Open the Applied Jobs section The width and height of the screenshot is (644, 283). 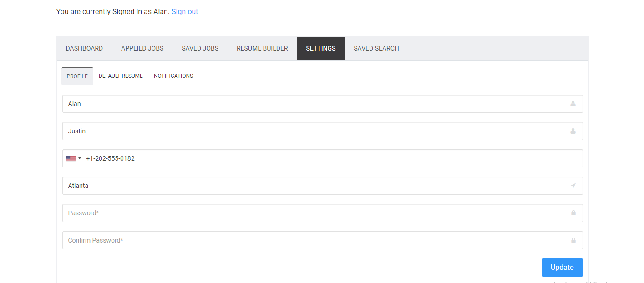pos(142,48)
